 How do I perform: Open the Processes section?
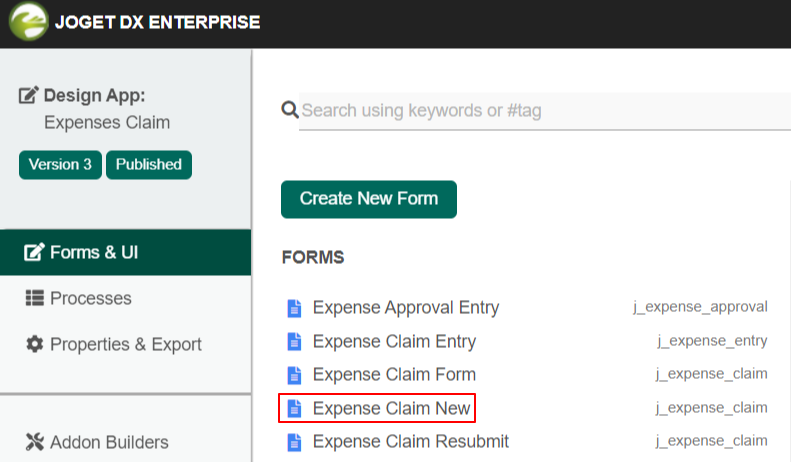(90, 298)
